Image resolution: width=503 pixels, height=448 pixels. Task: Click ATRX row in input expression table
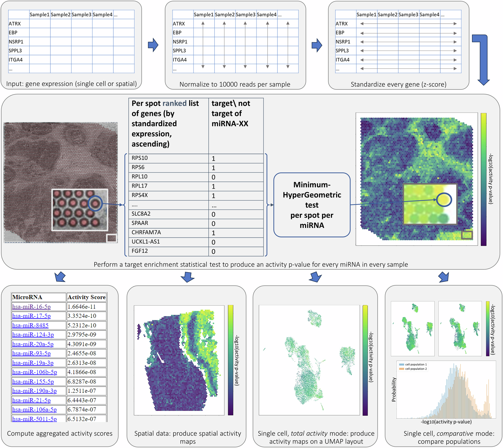coord(71,24)
